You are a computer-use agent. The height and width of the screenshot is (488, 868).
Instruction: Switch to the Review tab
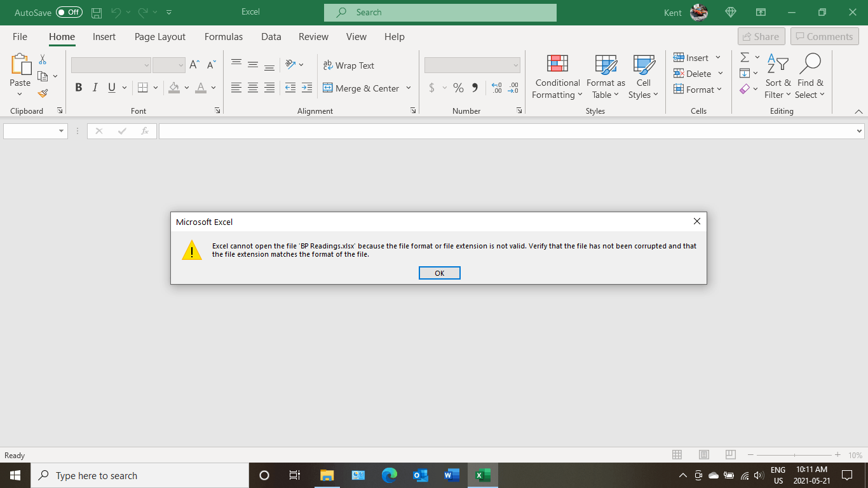click(313, 37)
